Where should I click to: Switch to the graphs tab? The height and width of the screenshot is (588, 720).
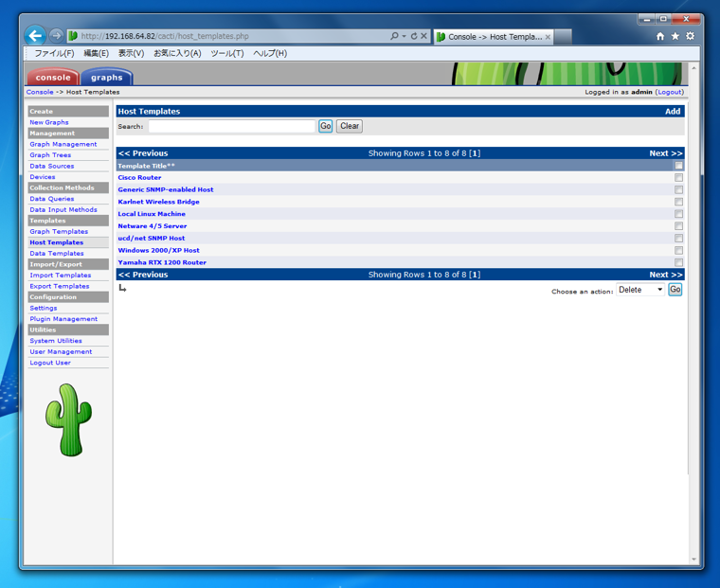tap(106, 77)
